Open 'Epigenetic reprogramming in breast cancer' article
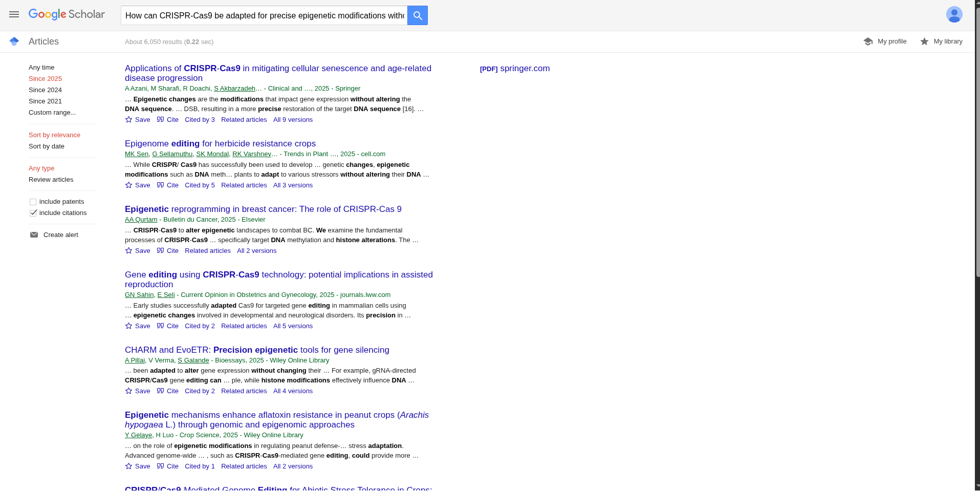 click(x=263, y=209)
